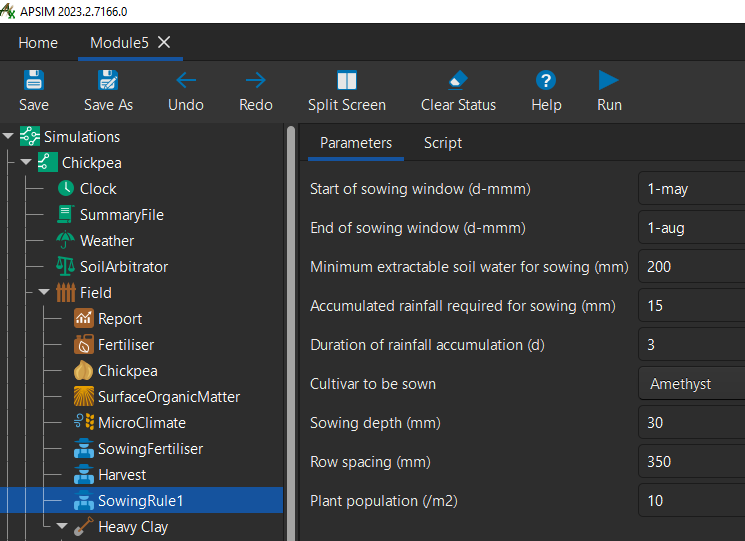Screen dimensions: 745x541
Task: Edit the Plant population value
Action: [x=692, y=500]
